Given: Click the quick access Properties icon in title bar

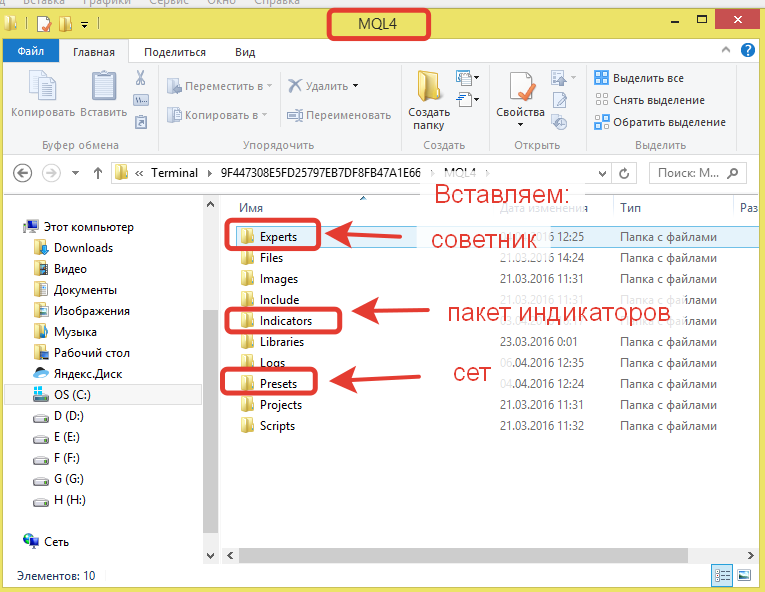Looking at the screenshot, I should (44, 23).
